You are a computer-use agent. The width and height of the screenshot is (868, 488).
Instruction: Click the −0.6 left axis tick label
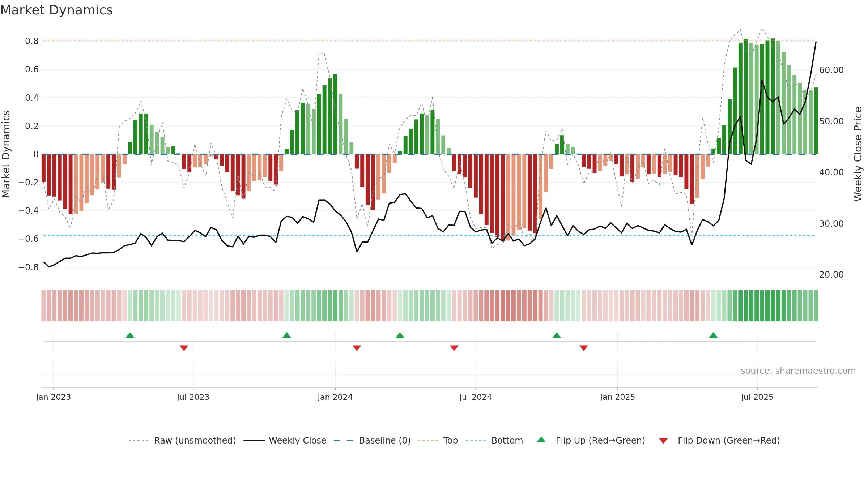click(29, 239)
